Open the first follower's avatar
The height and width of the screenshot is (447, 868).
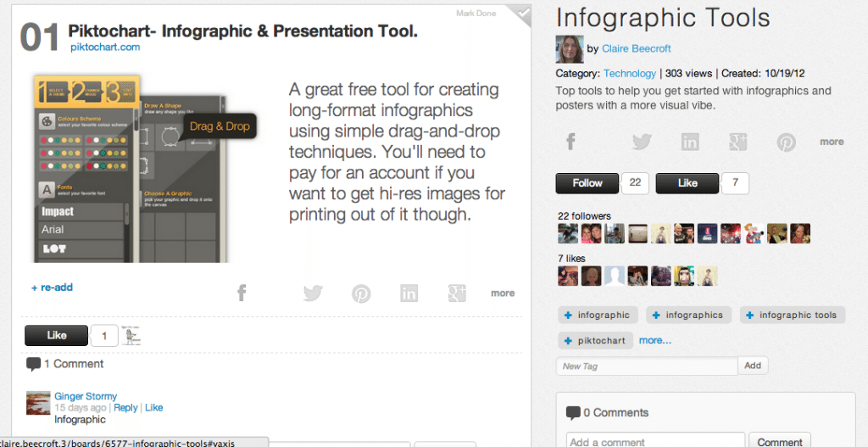(568, 233)
